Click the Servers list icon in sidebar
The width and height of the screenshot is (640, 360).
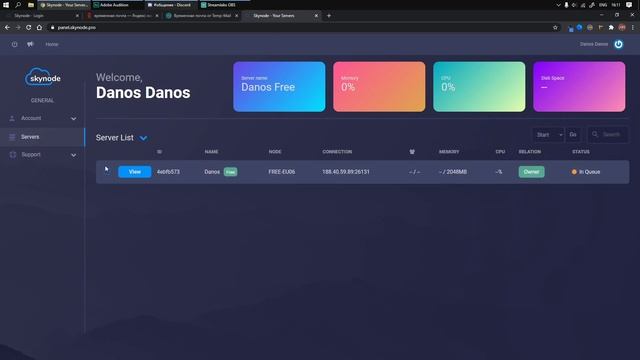coord(12,137)
